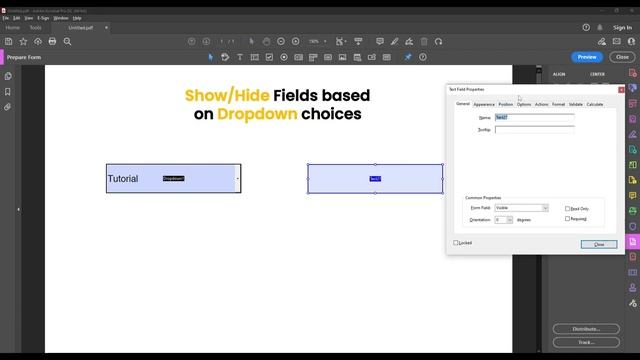Screen dimensions: 640x360
Task: Switch to the Actions tab
Action: (542, 104)
